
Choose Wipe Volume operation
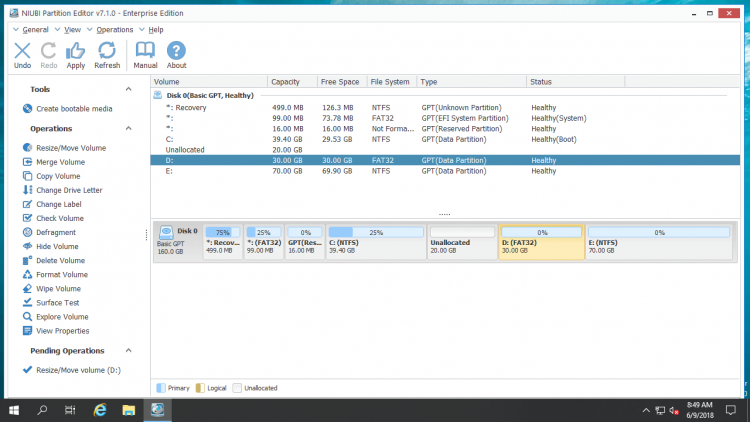click(x=51, y=289)
